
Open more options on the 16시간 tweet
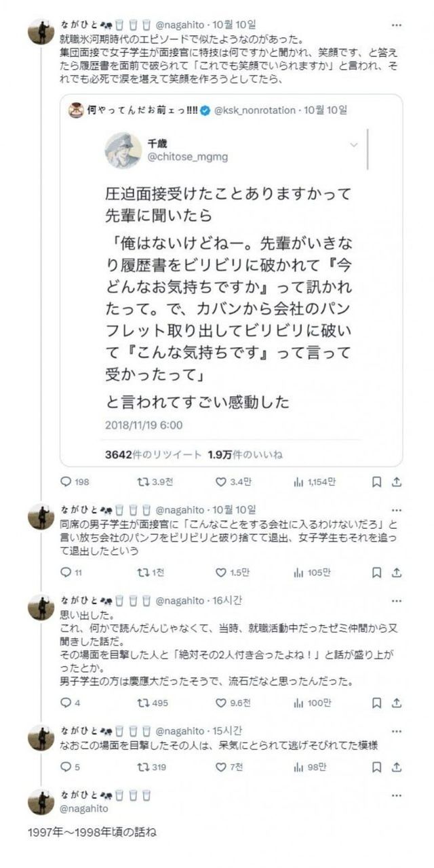[x=397, y=600]
